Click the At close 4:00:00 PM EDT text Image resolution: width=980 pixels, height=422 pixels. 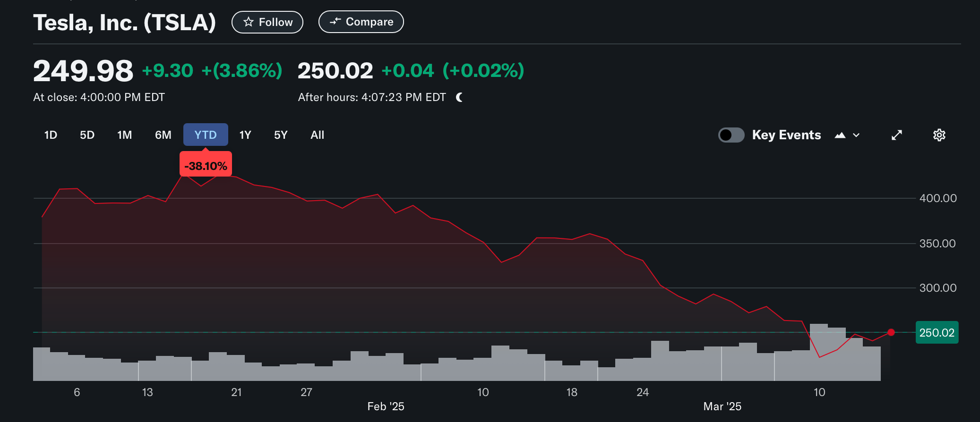pyautogui.click(x=99, y=97)
